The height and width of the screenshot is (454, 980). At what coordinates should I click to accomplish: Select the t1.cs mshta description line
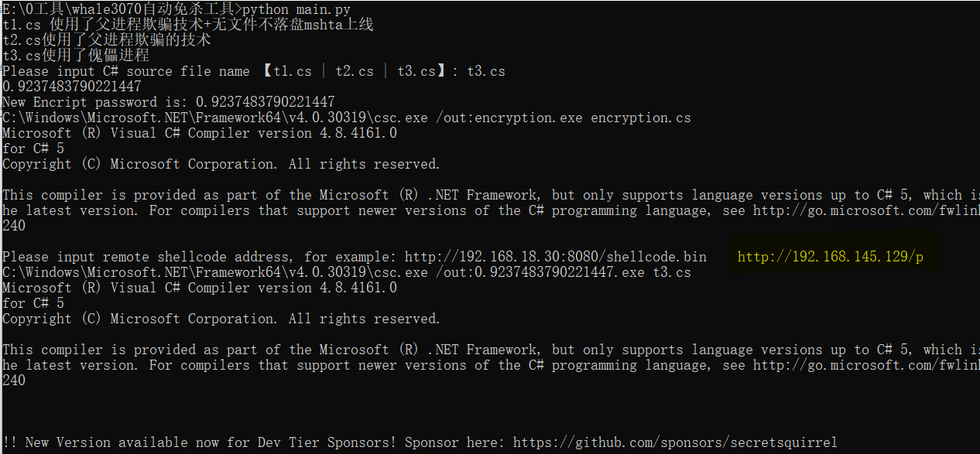(x=187, y=25)
